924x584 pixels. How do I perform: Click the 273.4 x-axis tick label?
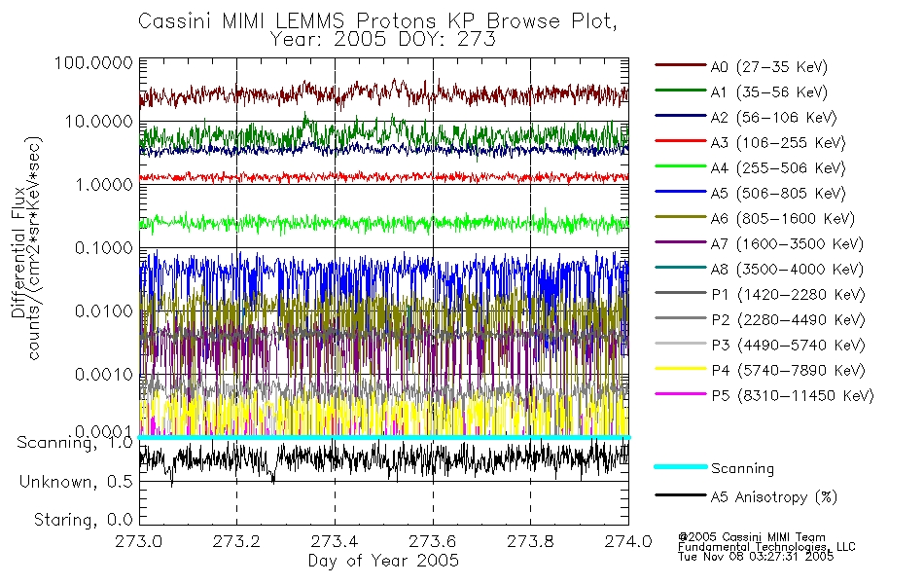[x=335, y=541]
